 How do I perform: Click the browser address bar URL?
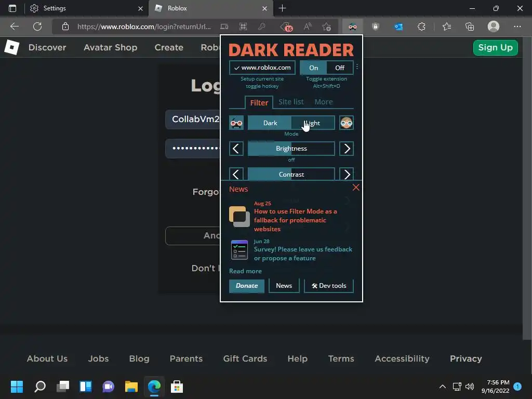pyautogui.click(x=144, y=26)
